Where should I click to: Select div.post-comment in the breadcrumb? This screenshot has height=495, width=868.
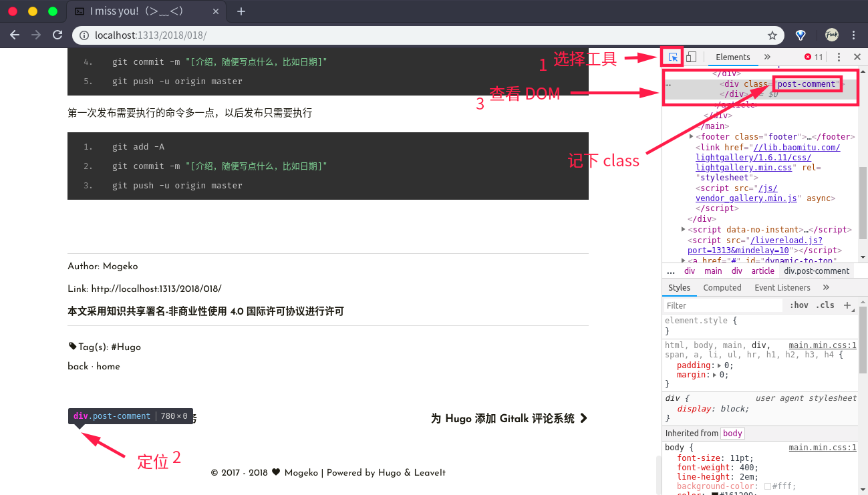point(817,271)
